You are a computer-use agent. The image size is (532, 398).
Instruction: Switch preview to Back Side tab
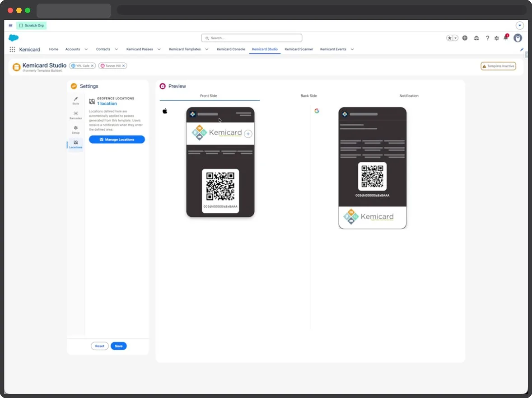(x=309, y=96)
